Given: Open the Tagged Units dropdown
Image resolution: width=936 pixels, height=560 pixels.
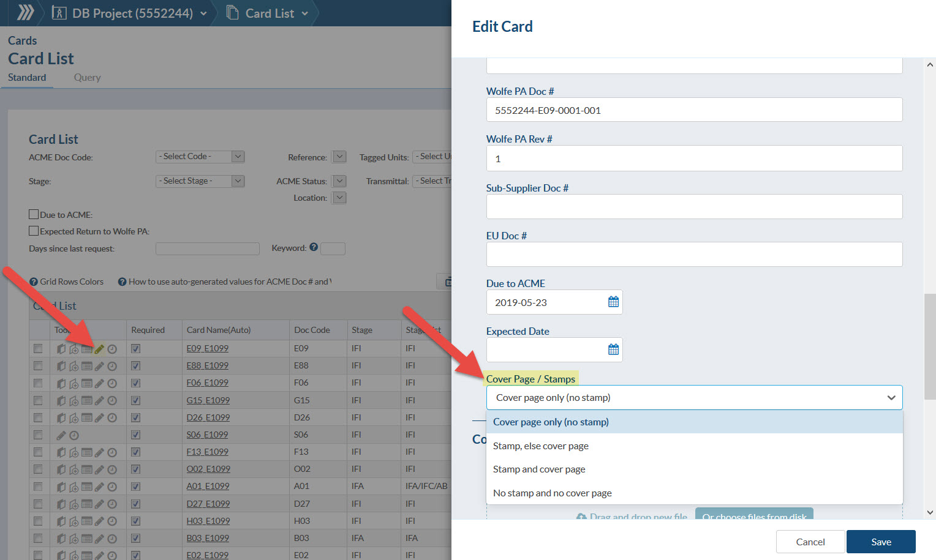Looking at the screenshot, I should coord(432,157).
